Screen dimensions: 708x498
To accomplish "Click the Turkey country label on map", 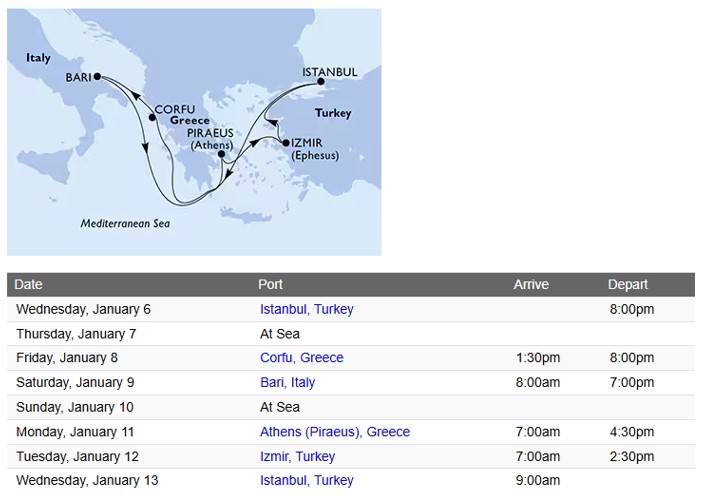I will 333,114.
